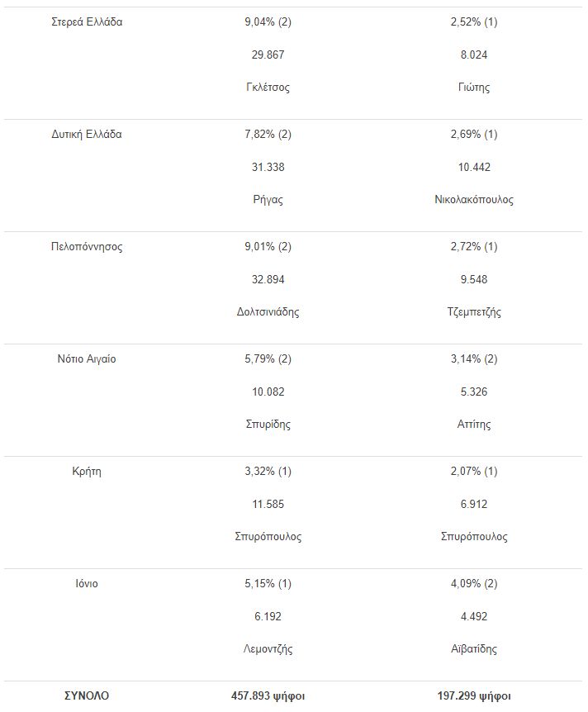Click the Κρήτη region label

[x=87, y=472]
